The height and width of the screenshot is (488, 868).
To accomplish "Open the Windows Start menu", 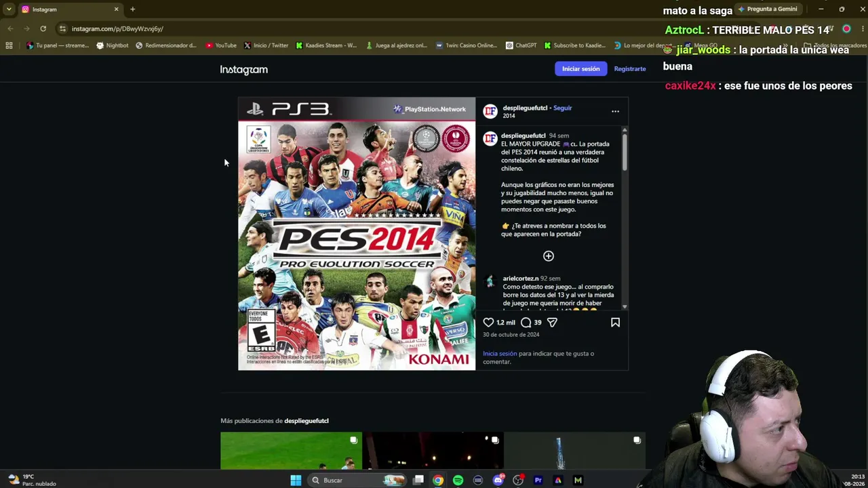I will point(296,481).
